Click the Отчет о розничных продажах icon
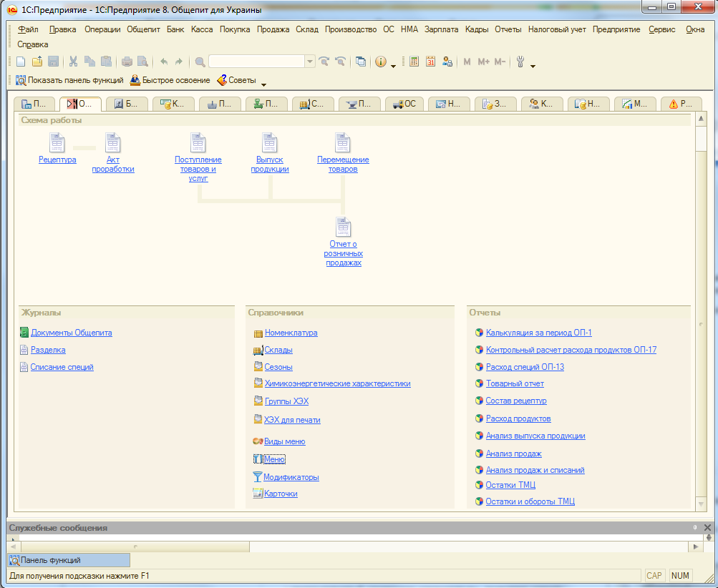 click(344, 227)
